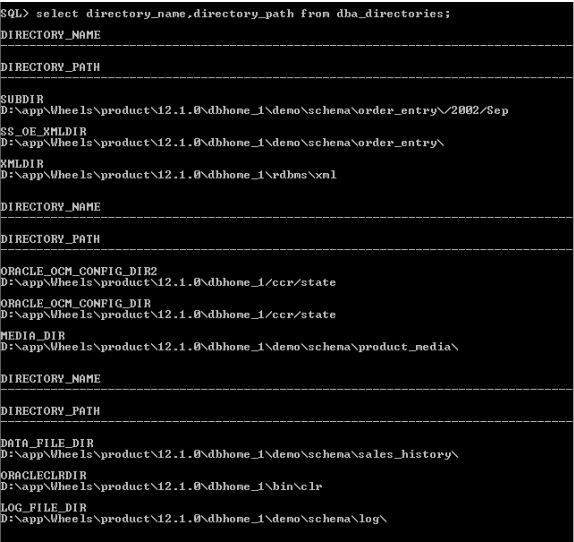Click the bin\clr path line
This screenshot has height=542, width=574.
[x=161, y=487]
